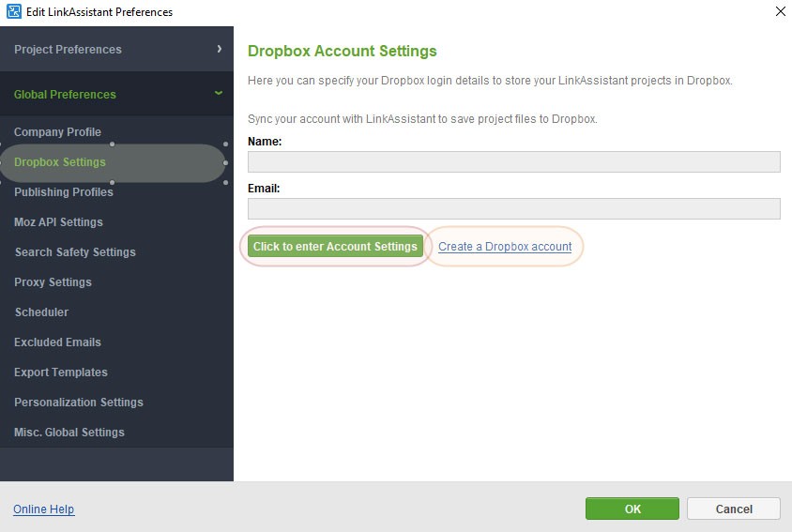
Task: Go to Publishing Profiles
Action: 64,192
